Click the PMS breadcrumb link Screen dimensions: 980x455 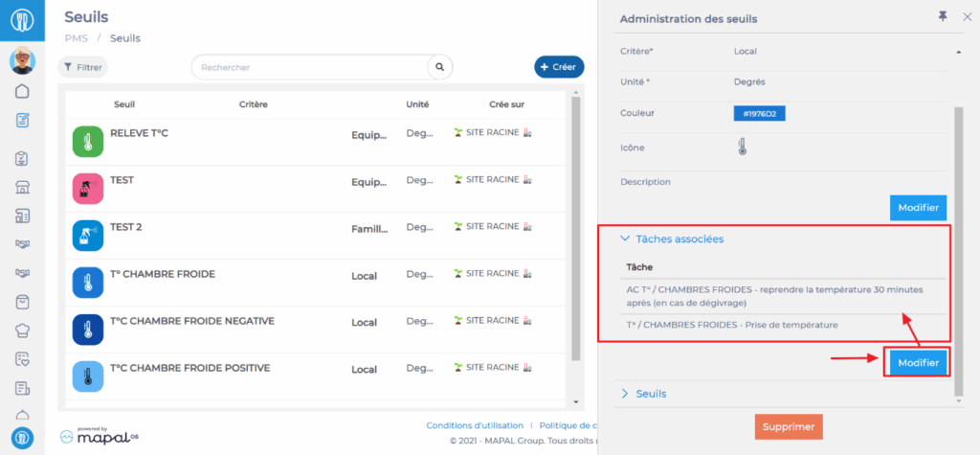pos(75,38)
